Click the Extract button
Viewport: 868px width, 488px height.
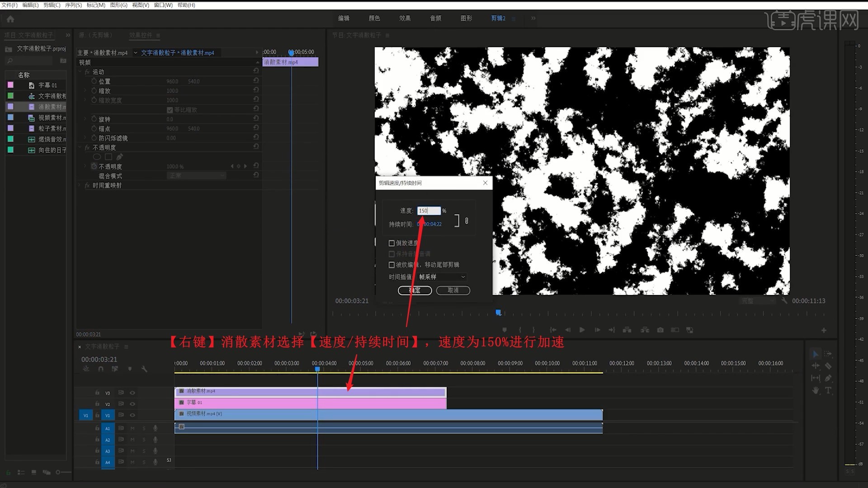(645, 330)
